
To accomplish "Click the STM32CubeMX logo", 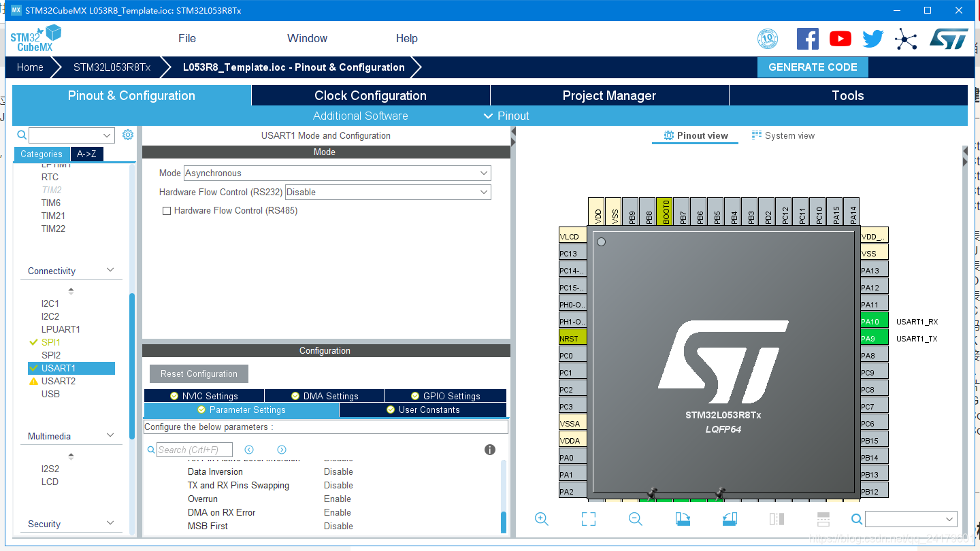I will click(x=35, y=39).
